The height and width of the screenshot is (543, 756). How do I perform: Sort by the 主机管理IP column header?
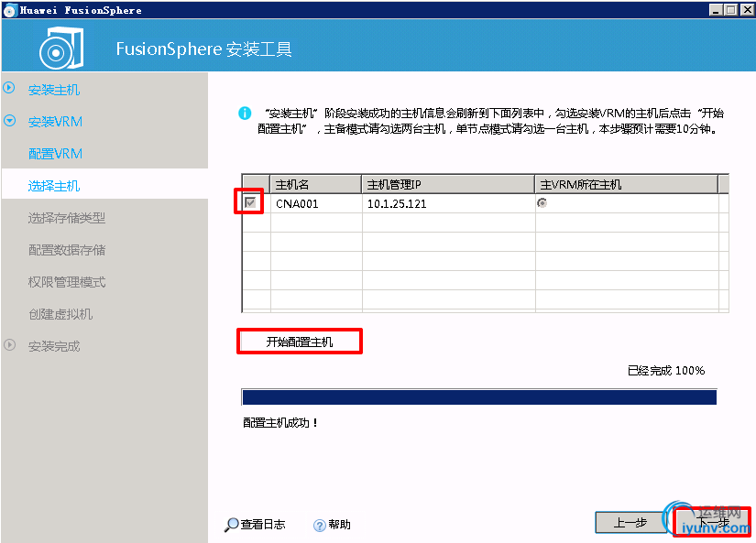tap(448, 184)
